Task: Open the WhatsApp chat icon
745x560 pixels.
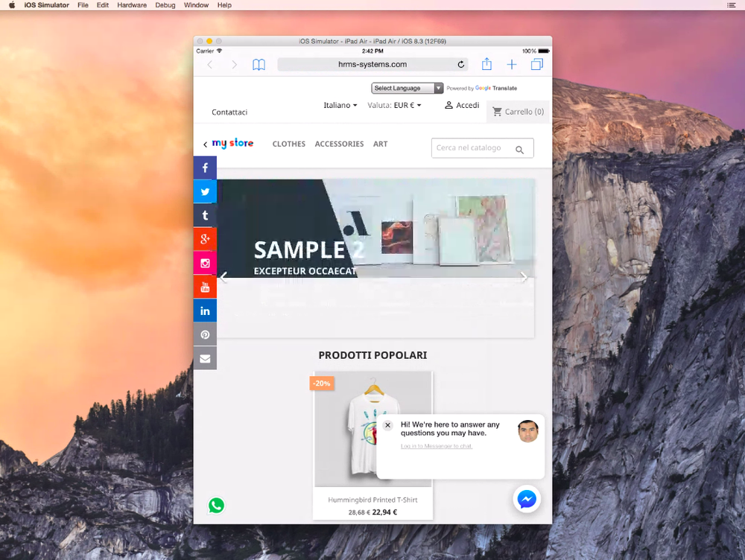Action: (x=216, y=506)
